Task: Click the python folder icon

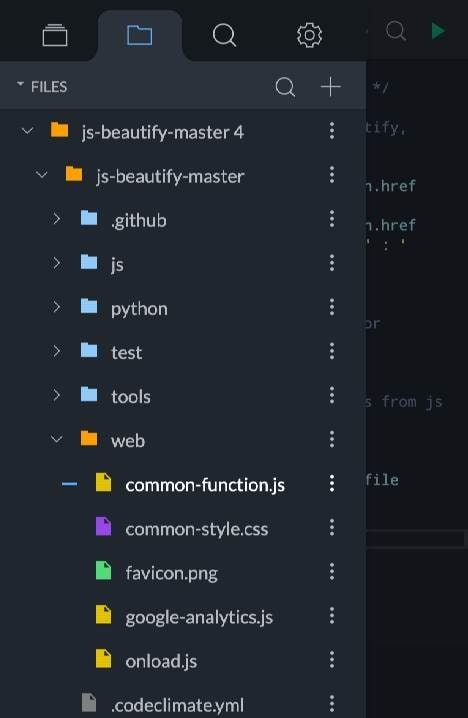Action: [89, 306]
